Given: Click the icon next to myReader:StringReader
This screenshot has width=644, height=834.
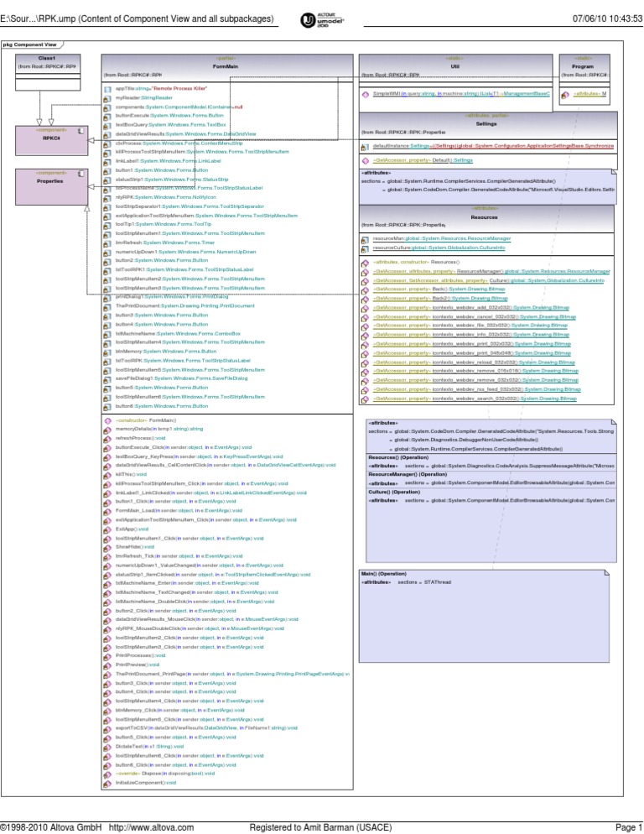Looking at the screenshot, I should pos(107,98).
